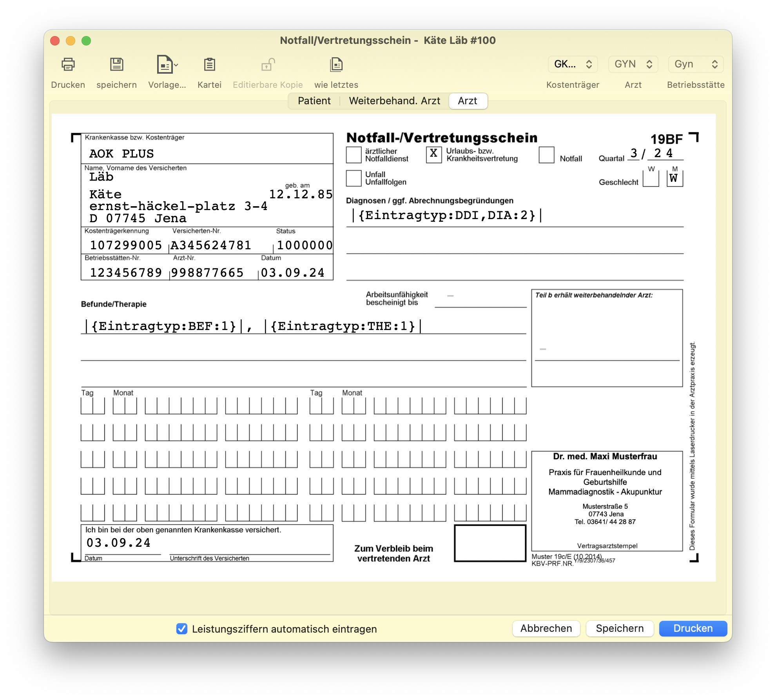776x700 pixels.
Task: Toggle the Geschlecht M checkbox
Action: pos(674,179)
